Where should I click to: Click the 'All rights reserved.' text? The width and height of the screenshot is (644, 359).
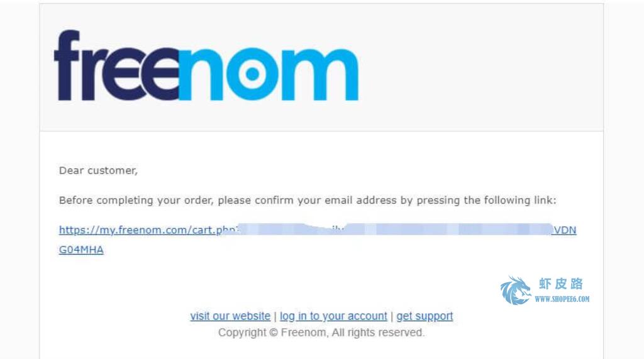[378, 333]
